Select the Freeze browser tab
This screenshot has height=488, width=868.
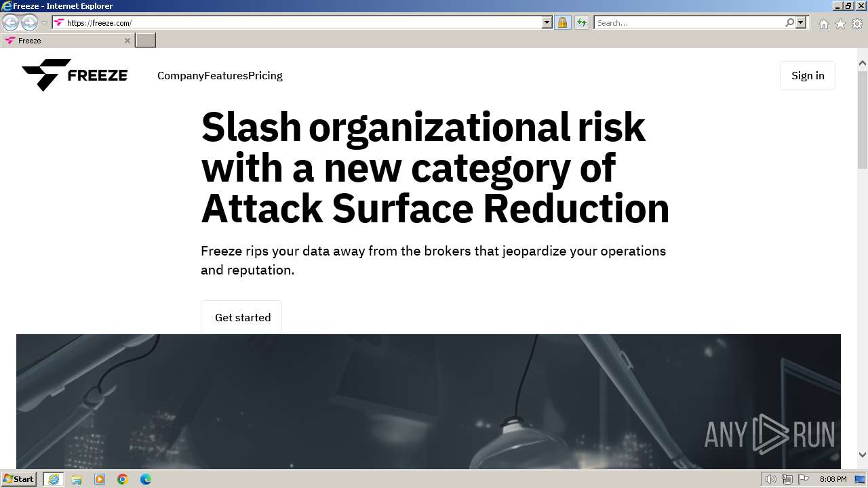click(66, 41)
